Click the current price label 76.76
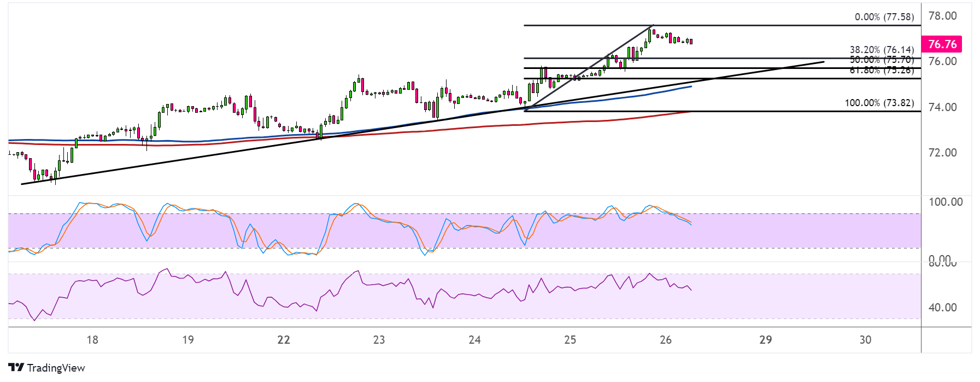This screenshot has height=382, width=980. click(942, 44)
